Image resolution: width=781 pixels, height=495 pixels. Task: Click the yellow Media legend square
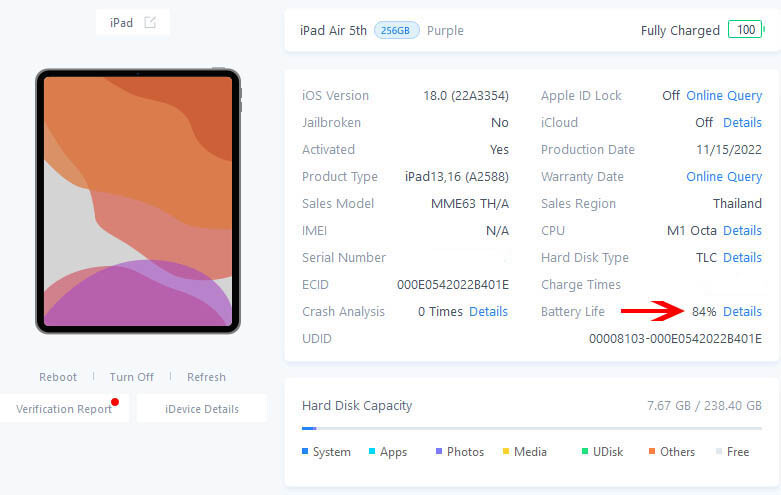pyautogui.click(x=506, y=452)
